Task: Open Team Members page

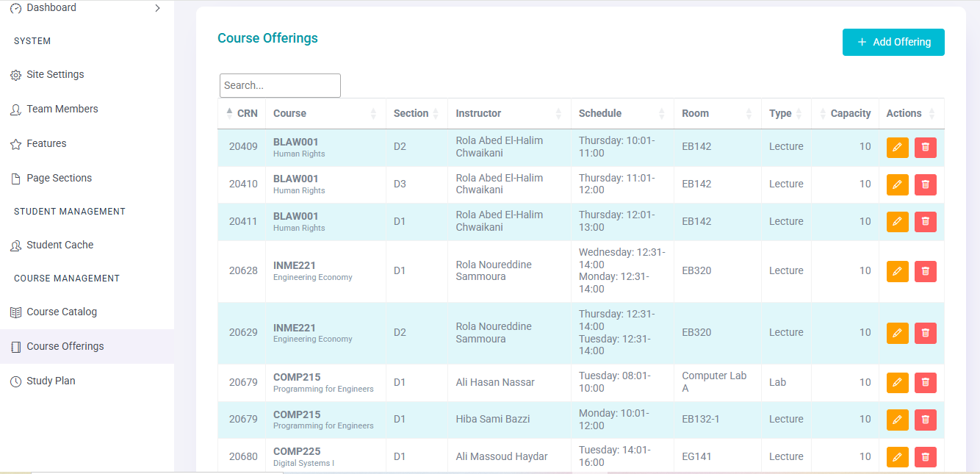Action: click(x=62, y=109)
